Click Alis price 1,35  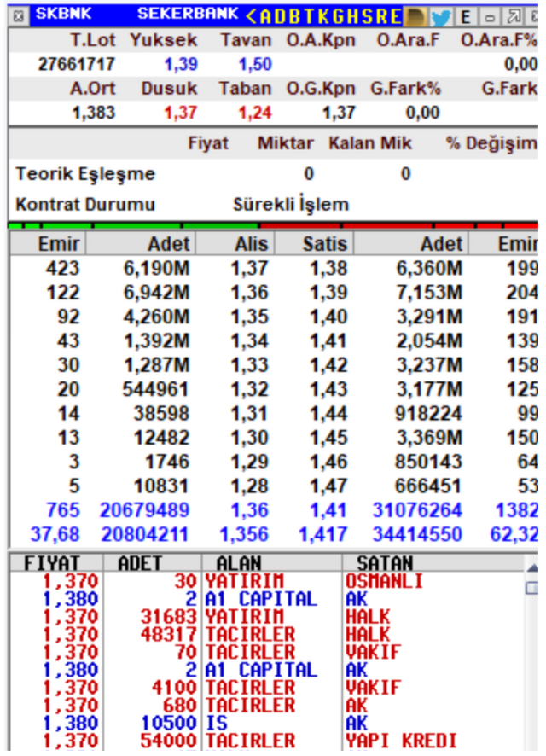pos(249,317)
